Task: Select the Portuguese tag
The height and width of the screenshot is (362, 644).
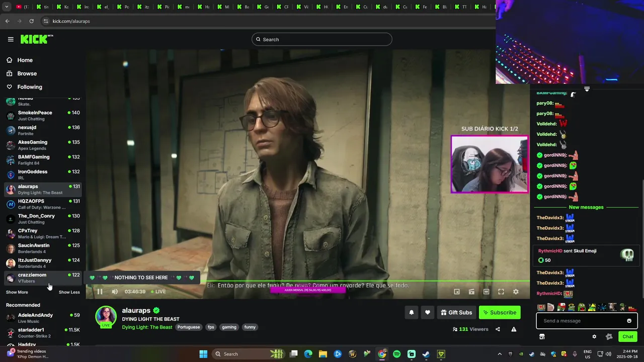Action: [x=189, y=327]
